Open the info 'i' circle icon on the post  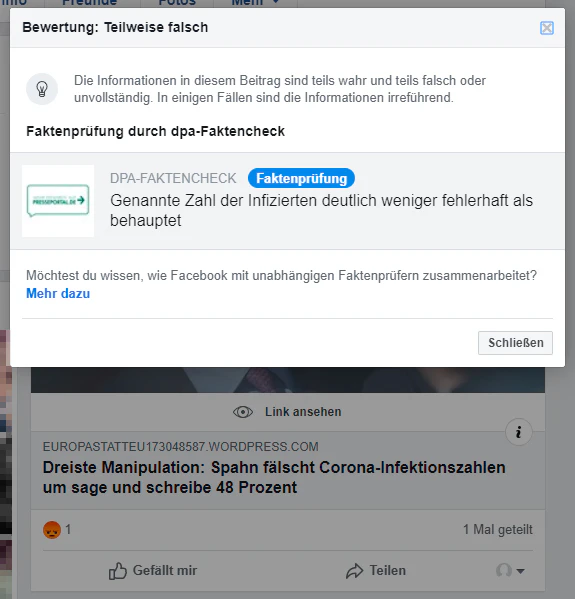[518, 432]
